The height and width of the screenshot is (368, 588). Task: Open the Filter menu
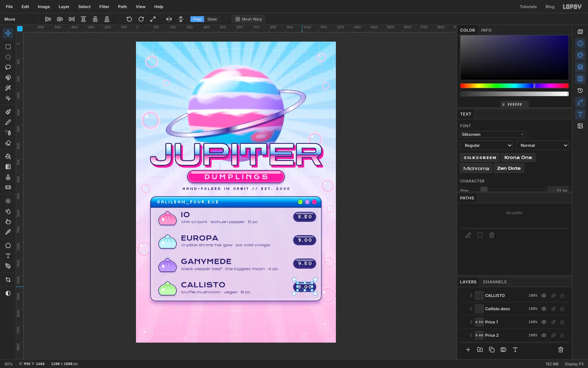(x=104, y=7)
